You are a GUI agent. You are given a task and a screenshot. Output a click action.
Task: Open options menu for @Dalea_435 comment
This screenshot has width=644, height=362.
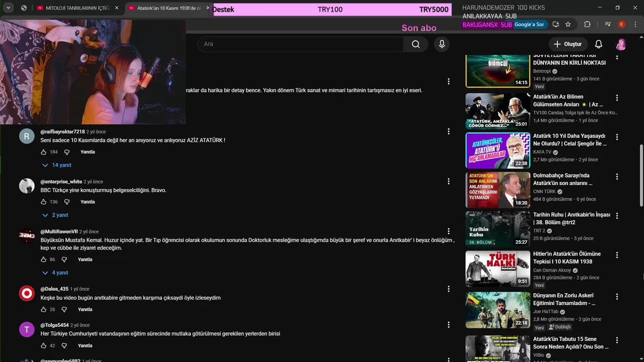448,289
